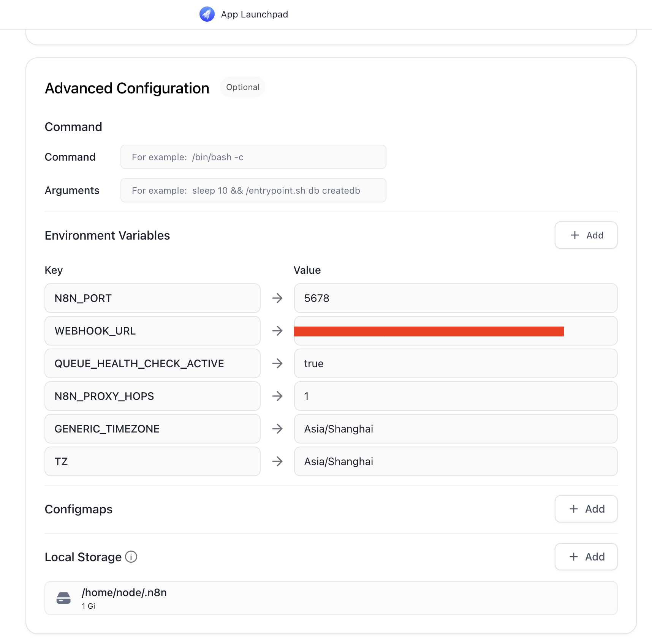Edit the N8N_PROXY_HOPS value field
The width and height of the screenshot is (652, 644).
click(x=455, y=396)
